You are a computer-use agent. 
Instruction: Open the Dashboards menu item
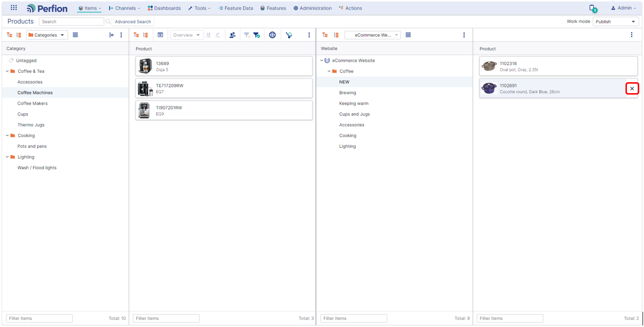coord(164,8)
